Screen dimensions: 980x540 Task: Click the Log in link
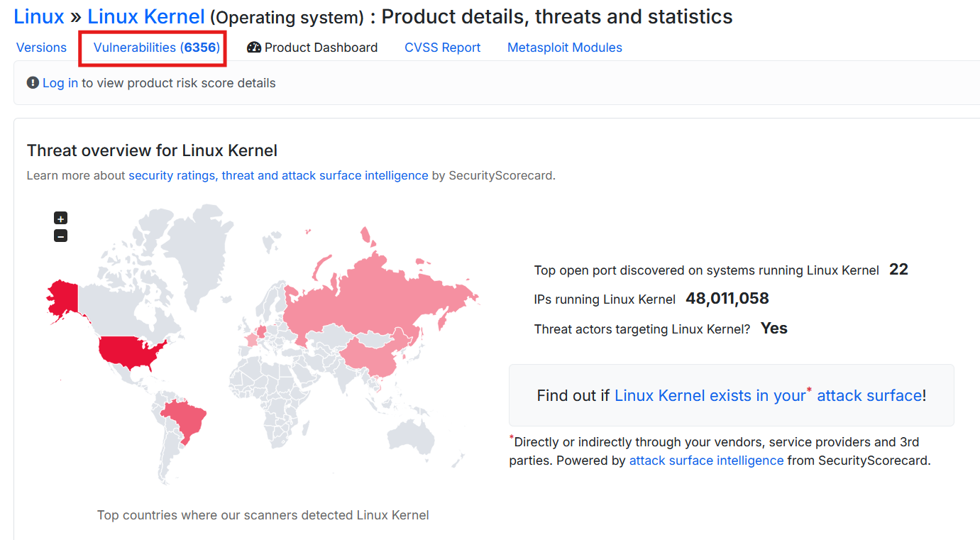(60, 83)
